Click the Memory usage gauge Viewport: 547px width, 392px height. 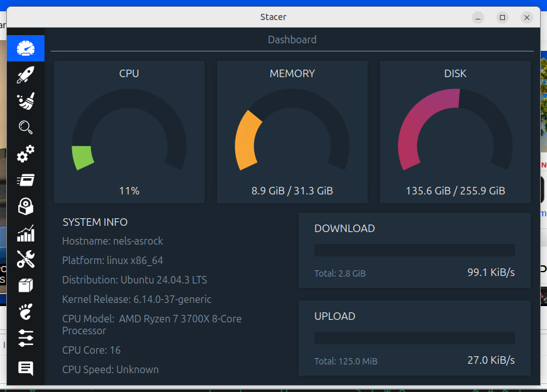click(292, 132)
